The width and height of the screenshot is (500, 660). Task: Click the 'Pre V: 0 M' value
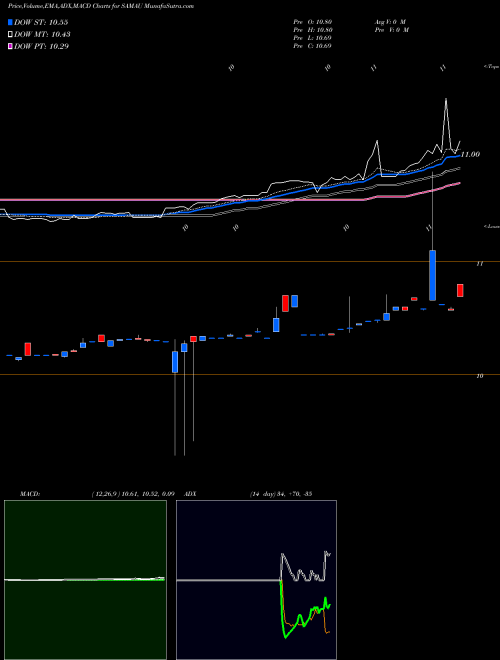391,30
